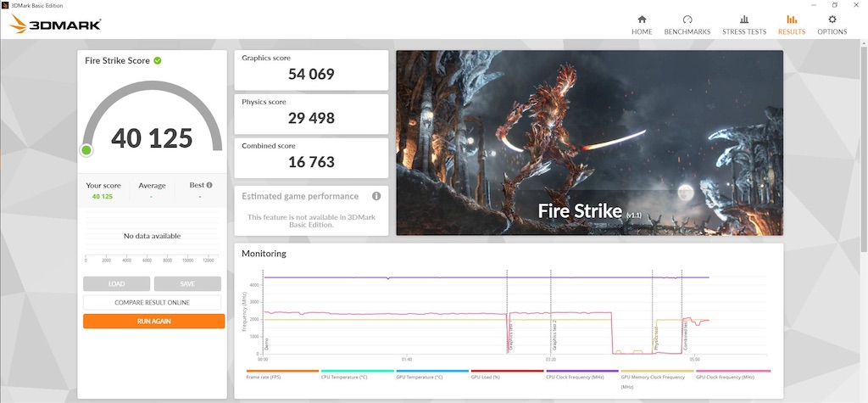The height and width of the screenshot is (403, 868).
Task: Open the Benchmarks gauge icon
Action: tap(687, 20)
